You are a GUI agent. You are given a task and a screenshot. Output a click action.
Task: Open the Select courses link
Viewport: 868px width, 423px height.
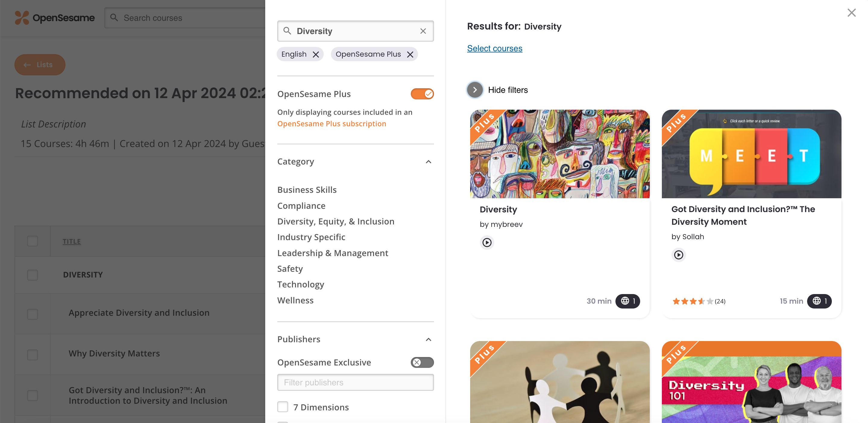click(x=494, y=49)
